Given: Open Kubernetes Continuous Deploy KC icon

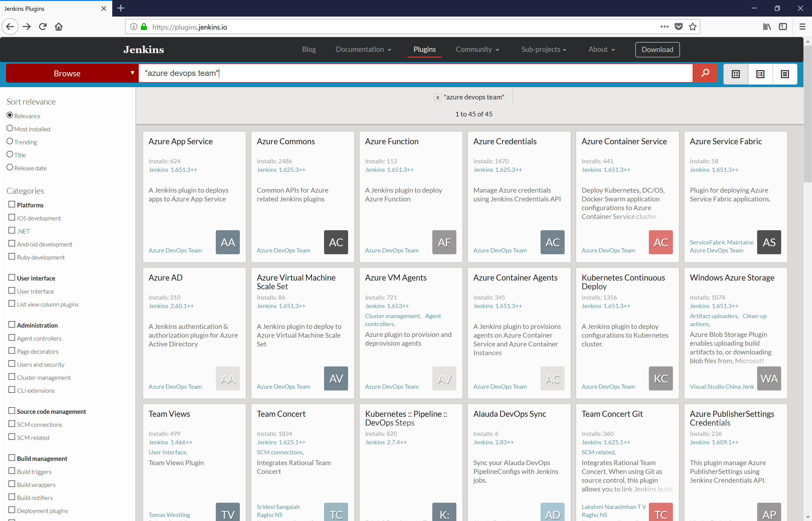Looking at the screenshot, I should [x=661, y=378].
